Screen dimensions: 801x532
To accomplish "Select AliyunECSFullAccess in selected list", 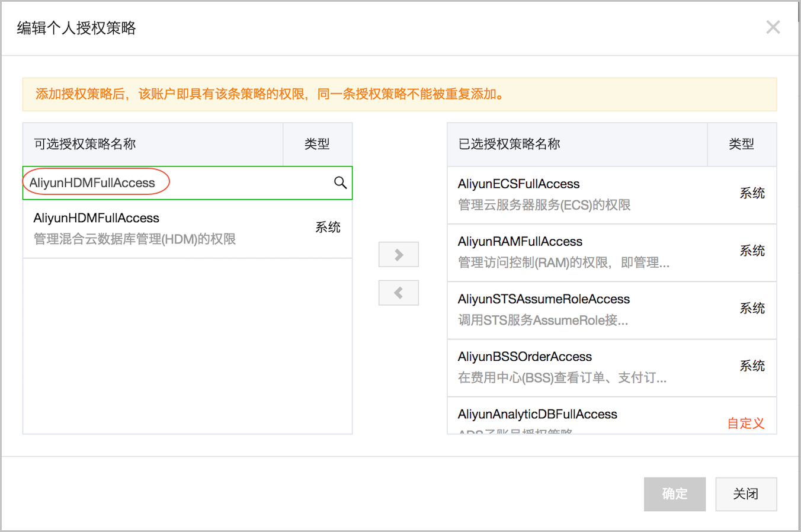I will pos(611,195).
